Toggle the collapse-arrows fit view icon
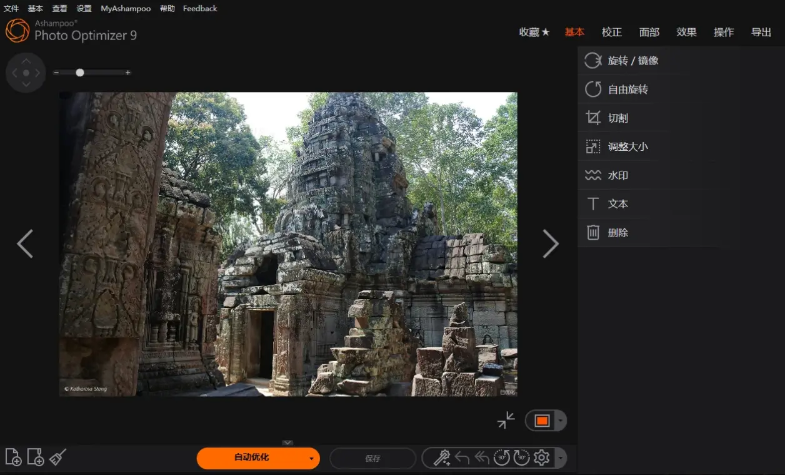Screen dimensions: 785x476 tap(506, 421)
